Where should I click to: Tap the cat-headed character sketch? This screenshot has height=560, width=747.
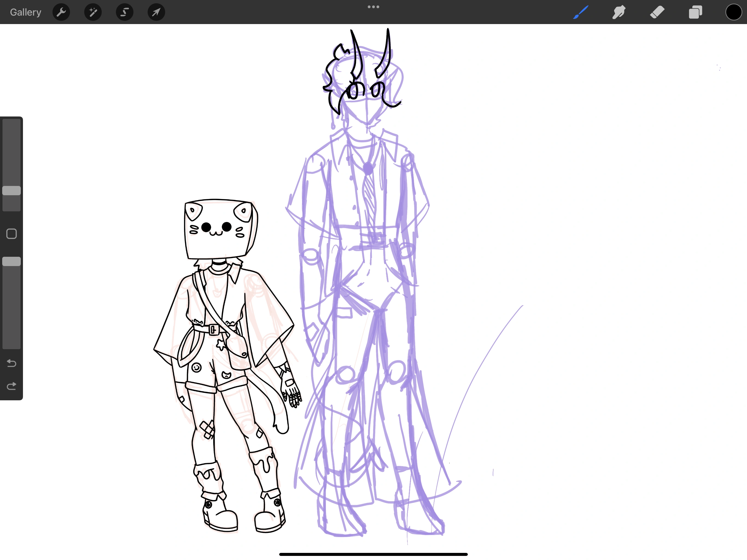(220, 338)
